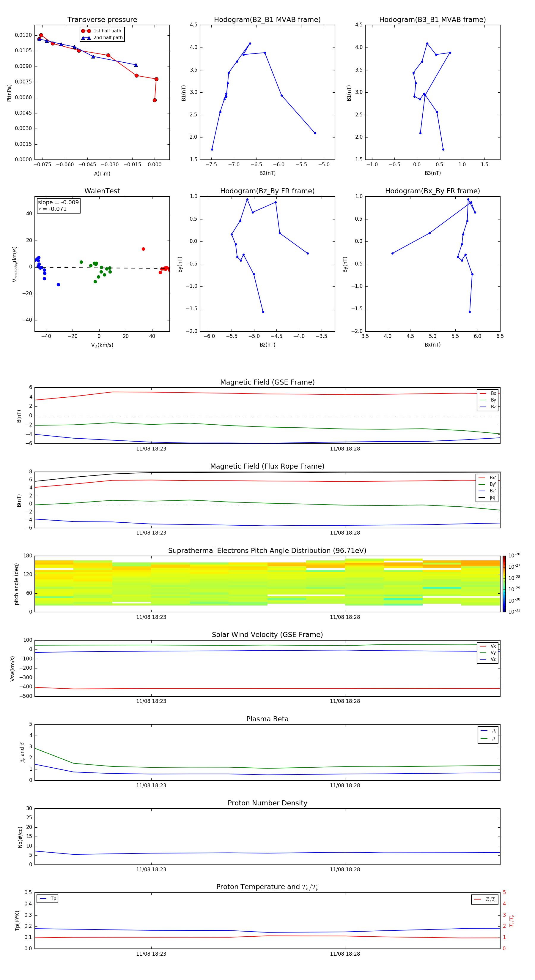Click the 'B3(nT)' x-axis label
This screenshot has height=980, width=535.
coord(432,173)
